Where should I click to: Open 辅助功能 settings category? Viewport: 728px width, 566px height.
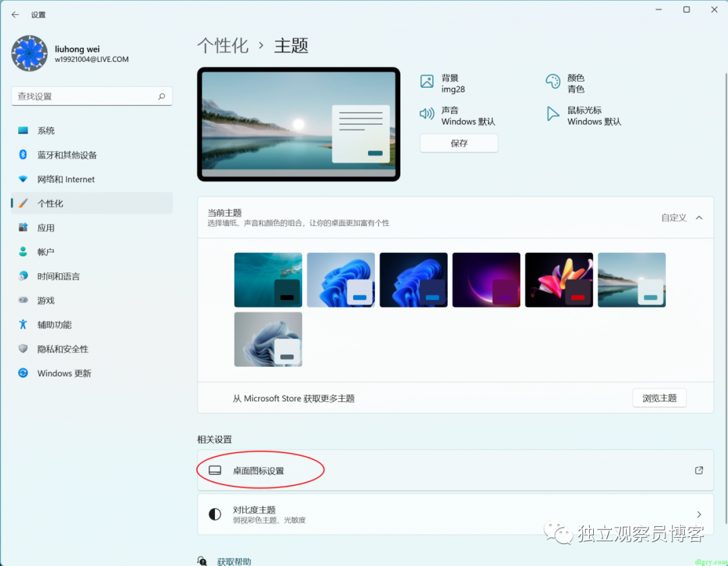coord(92,324)
